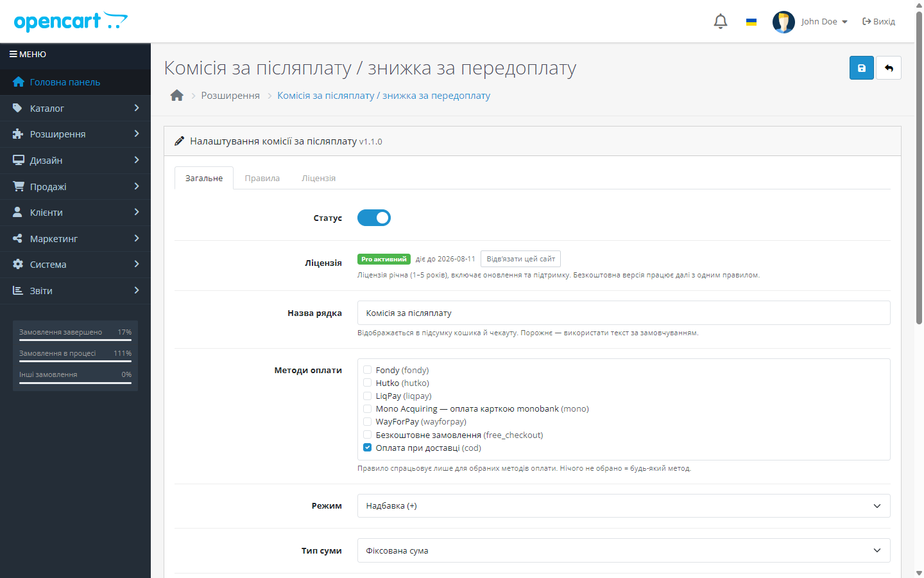The width and height of the screenshot is (924, 578).
Task: Uncheck the Оплата при доставці (cod) checkbox
Action: [368, 448]
